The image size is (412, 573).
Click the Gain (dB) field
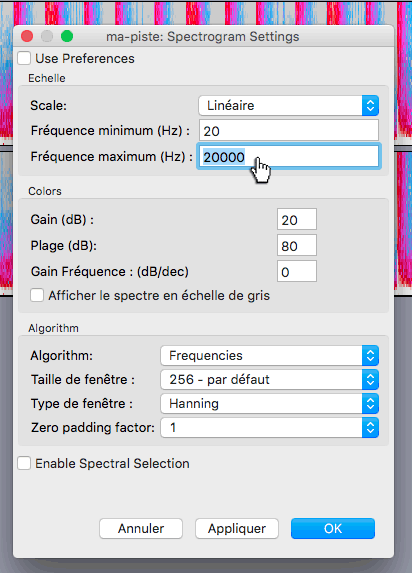pyautogui.click(x=297, y=219)
